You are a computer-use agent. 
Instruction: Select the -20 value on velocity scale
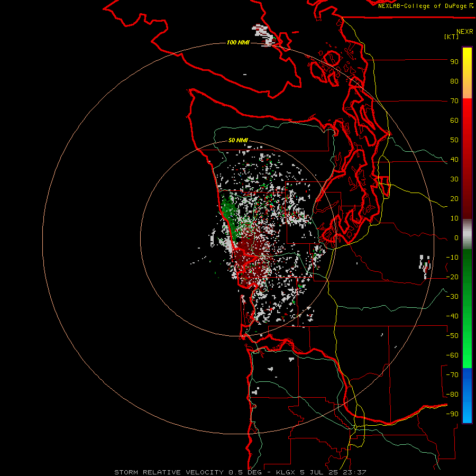[x=452, y=277]
